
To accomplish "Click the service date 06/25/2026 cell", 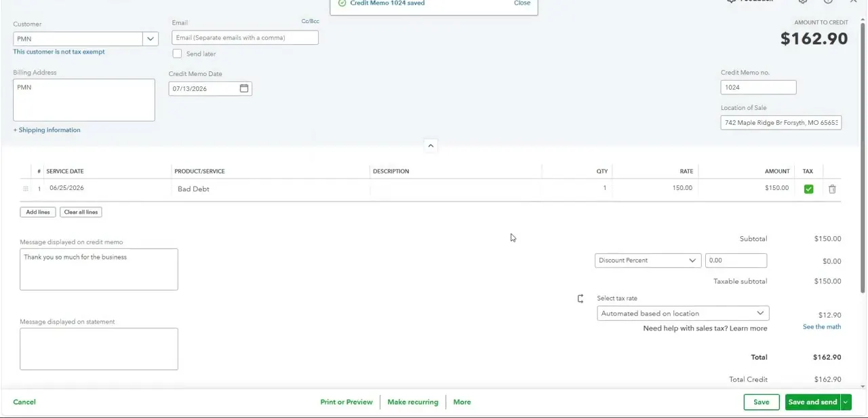I will pos(108,189).
